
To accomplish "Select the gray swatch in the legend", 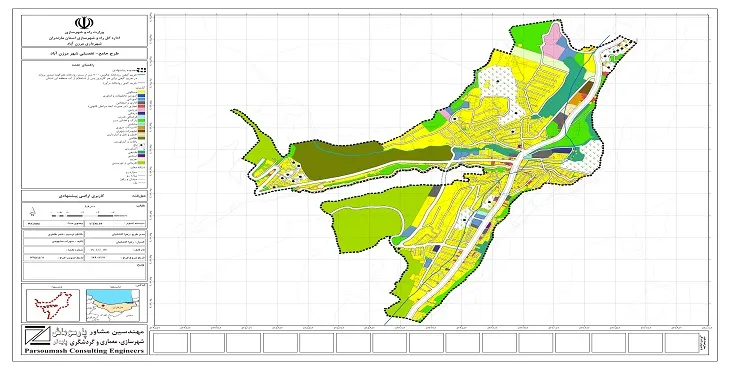I will pyautogui.click(x=141, y=103).
